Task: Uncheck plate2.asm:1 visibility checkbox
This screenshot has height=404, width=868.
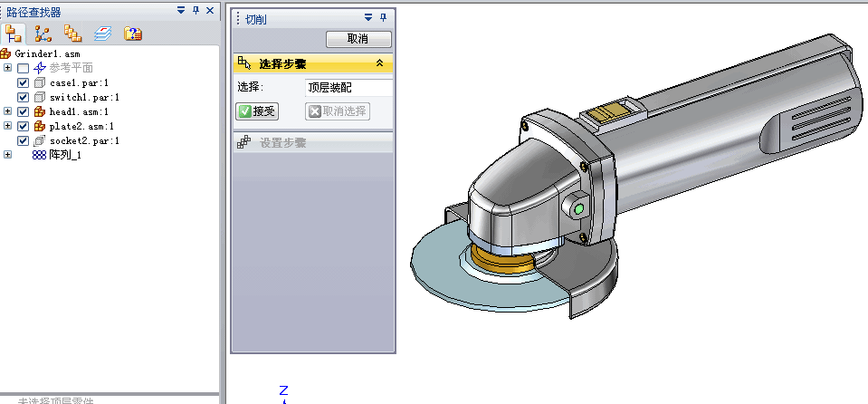Action: pyautogui.click(x=23, y=126)
